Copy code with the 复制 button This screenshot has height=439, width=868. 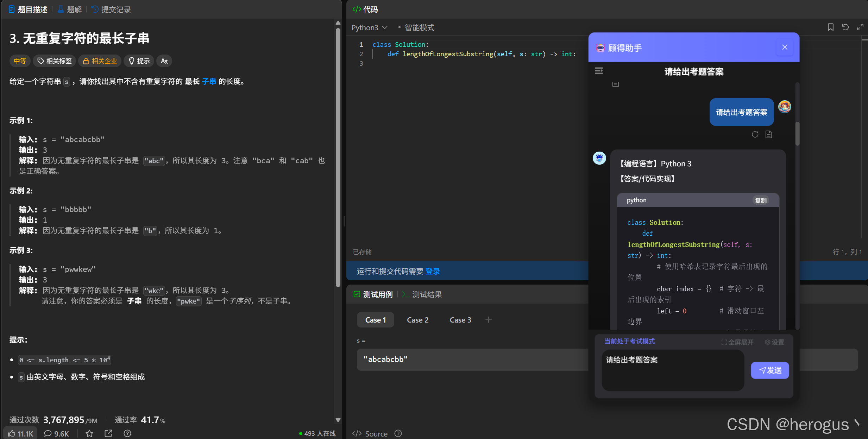(x=760, y=200)
